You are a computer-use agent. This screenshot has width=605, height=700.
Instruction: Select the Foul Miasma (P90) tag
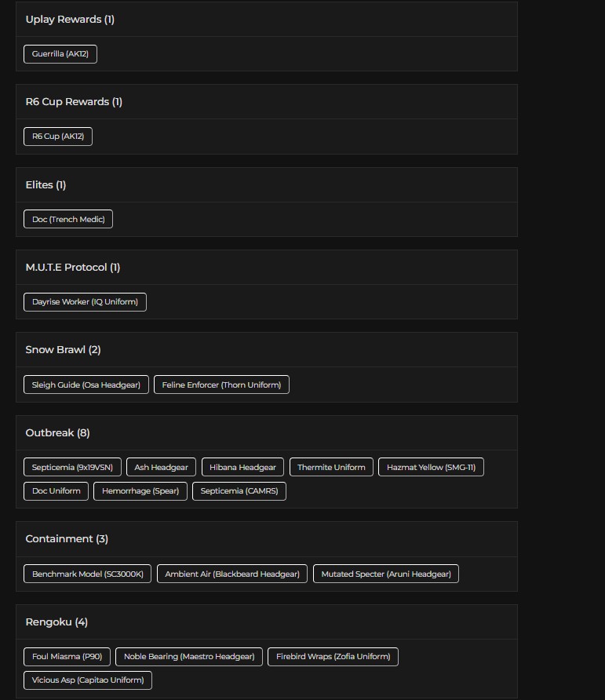click(x=67, y=657)
